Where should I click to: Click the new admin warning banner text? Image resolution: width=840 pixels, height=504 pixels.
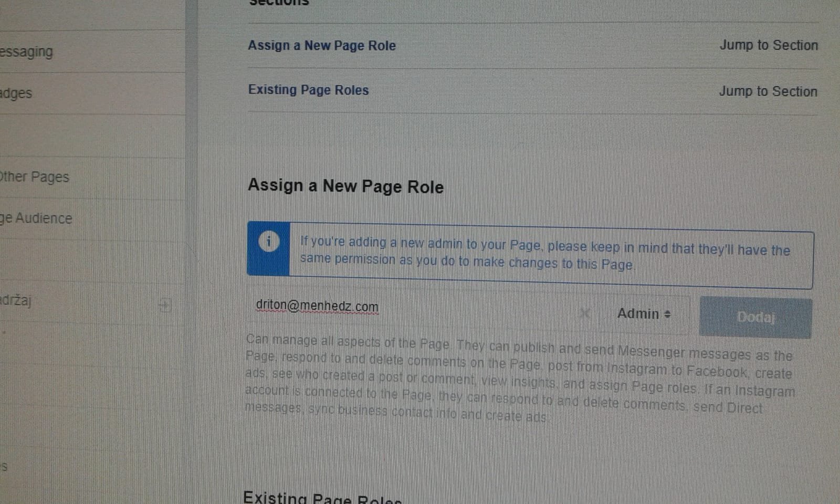click(x=544, y=254)
